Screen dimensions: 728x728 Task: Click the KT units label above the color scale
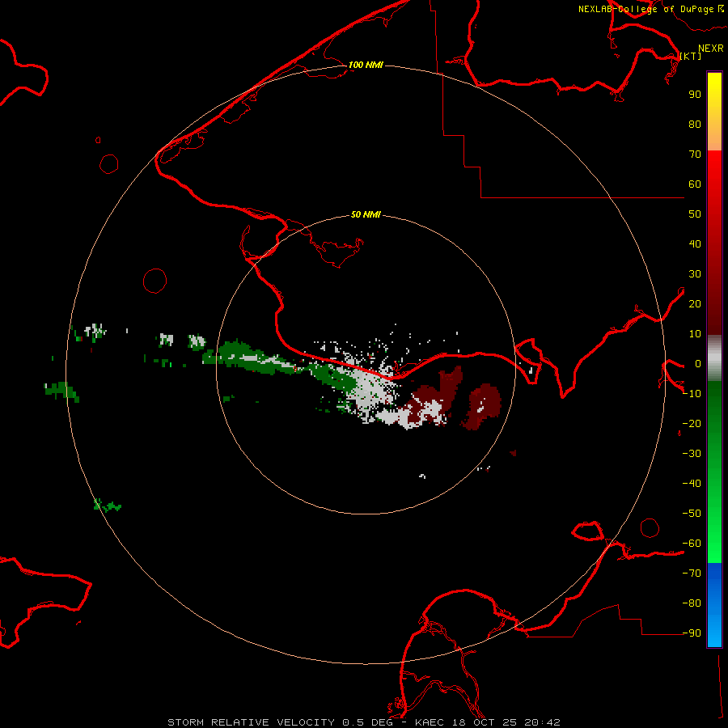(x=691, y=56)
